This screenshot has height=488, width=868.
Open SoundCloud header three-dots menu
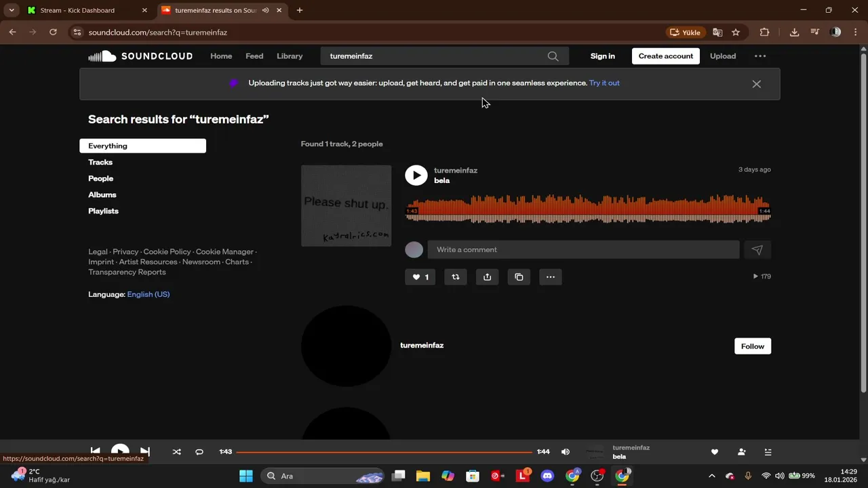coord(760,56)
